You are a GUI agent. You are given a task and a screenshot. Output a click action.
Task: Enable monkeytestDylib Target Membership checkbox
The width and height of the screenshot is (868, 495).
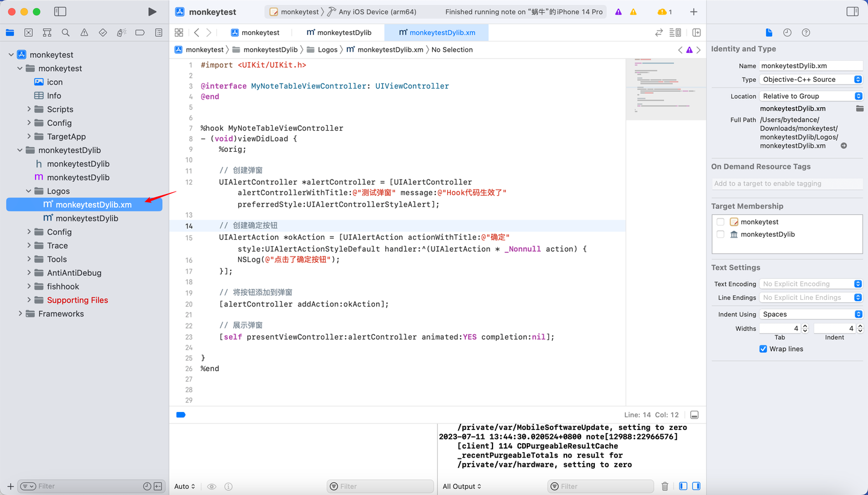(x=721, y=234)
